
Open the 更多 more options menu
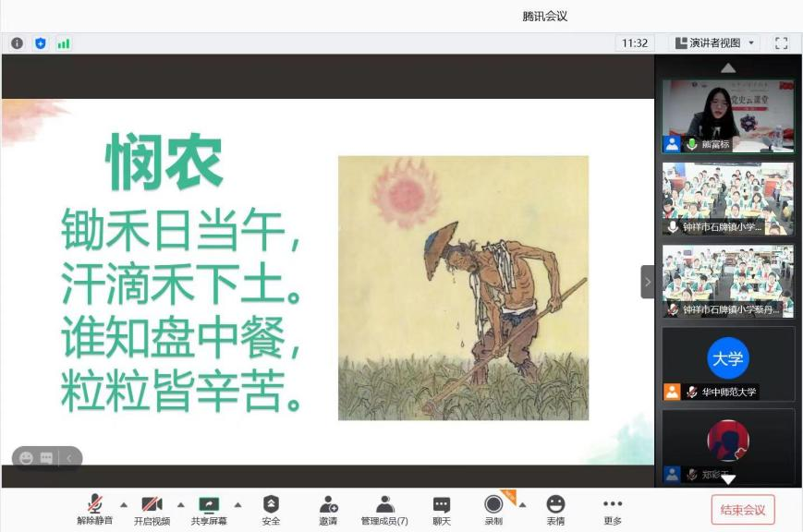[x=613, y=510]
